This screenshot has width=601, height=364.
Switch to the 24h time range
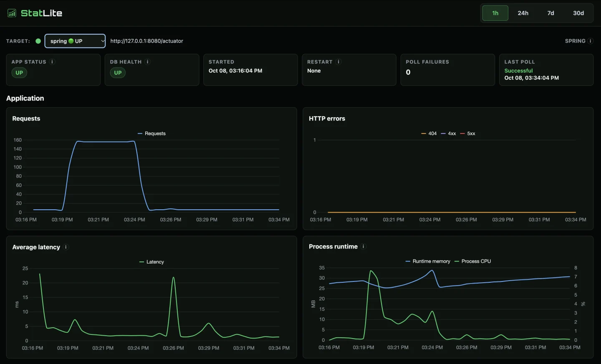click(523, 13)
